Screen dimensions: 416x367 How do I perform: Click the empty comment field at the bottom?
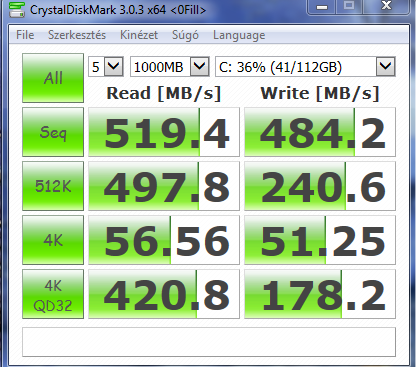click(209, 342)
